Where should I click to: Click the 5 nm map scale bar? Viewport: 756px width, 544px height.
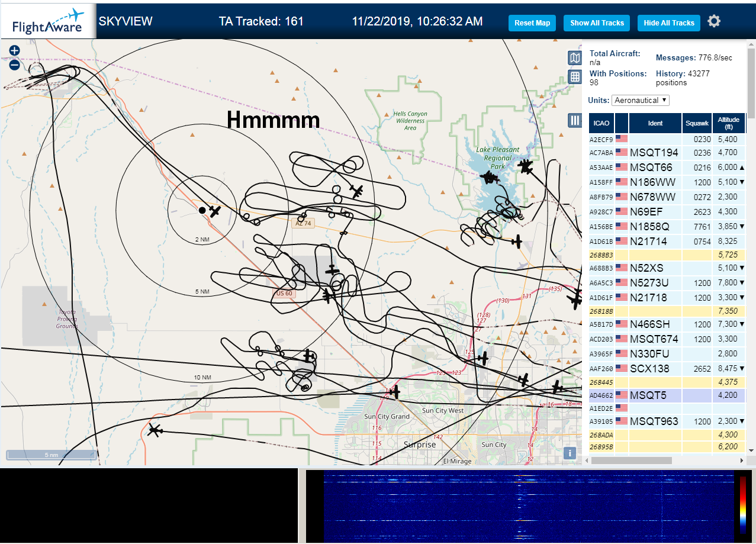click(x=52, y=455)
